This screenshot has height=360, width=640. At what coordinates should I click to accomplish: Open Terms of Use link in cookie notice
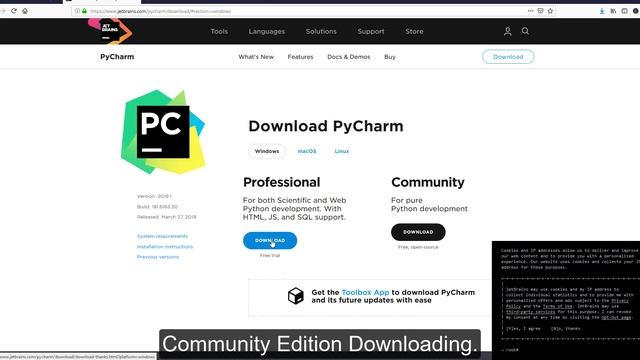point(558,306)
